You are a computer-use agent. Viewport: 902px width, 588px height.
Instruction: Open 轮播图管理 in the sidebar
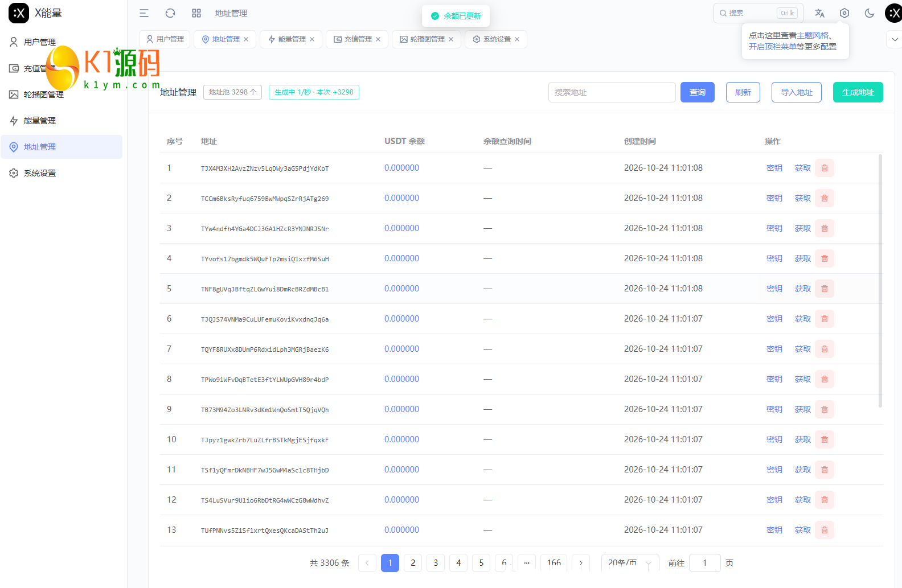[x=61, y=94]
